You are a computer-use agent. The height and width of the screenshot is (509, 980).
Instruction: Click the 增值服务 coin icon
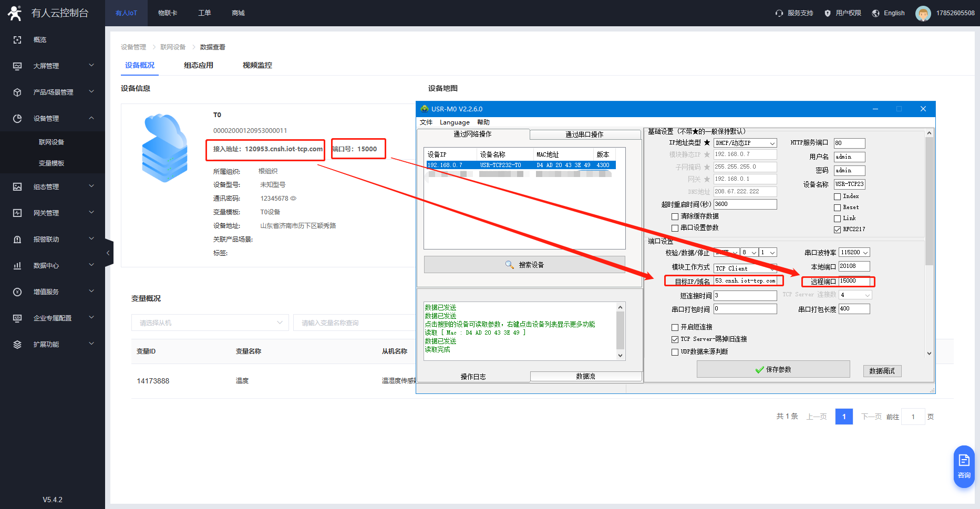click(x=17, y=292)
